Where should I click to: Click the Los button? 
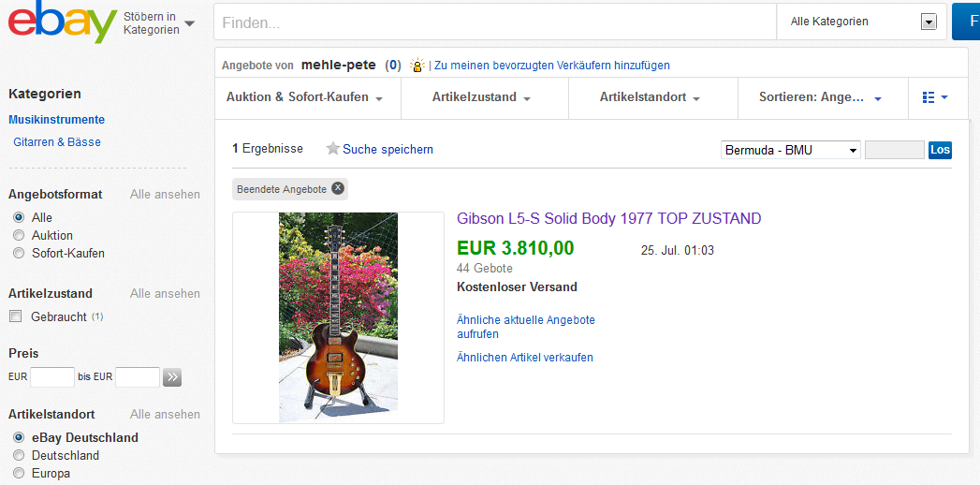point(940,150)
